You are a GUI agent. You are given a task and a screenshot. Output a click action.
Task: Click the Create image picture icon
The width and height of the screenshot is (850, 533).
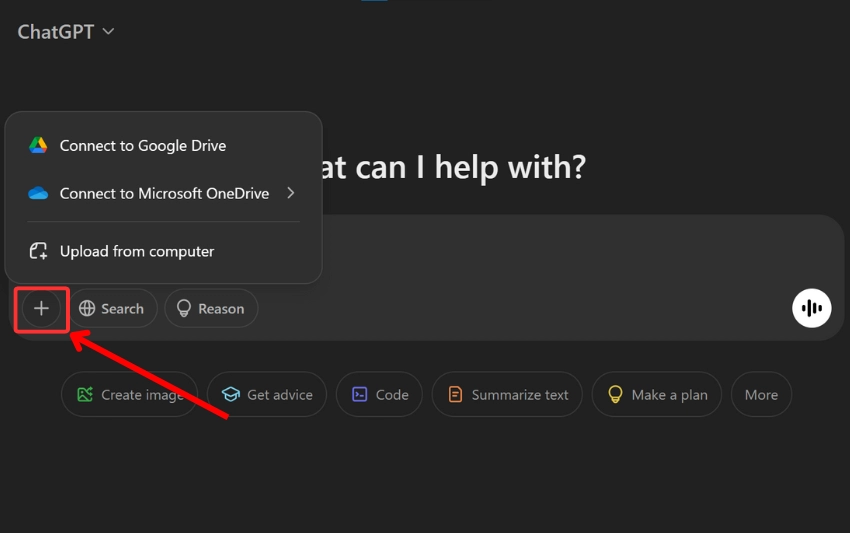pos(85,394)
